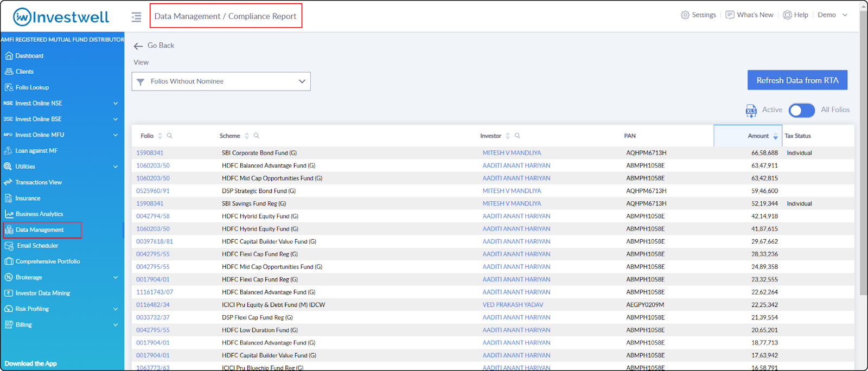
Task: Click amount 66,58,688 cell
Action: coord(764,153)
